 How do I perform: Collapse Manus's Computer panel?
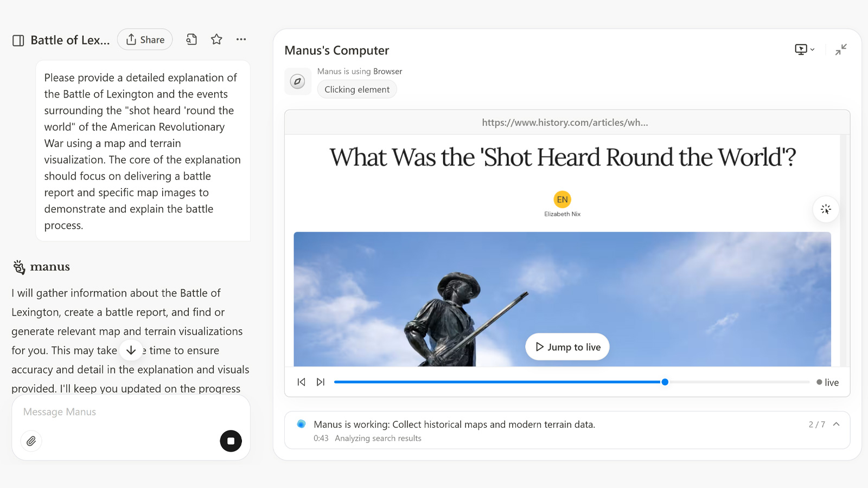[841, 50]
